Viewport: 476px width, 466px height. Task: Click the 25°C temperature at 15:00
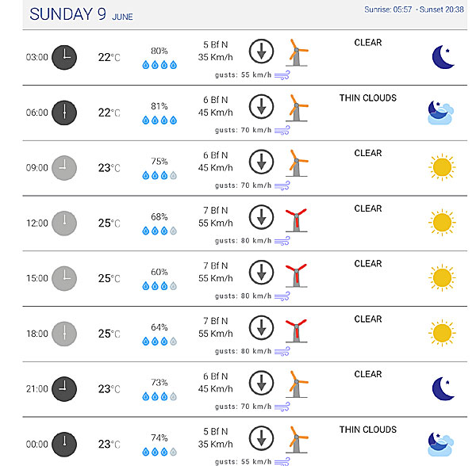(109, 278)
